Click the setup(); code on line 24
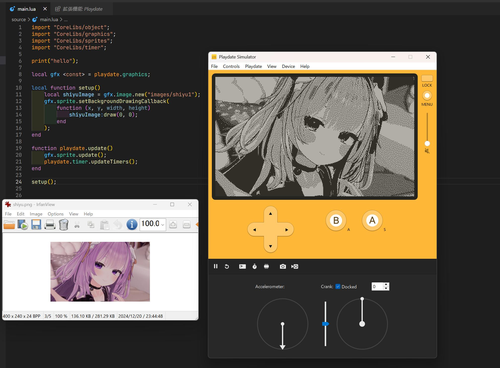Image resolution: width=500 pixels, height=368 pixels. pos(44,182)
